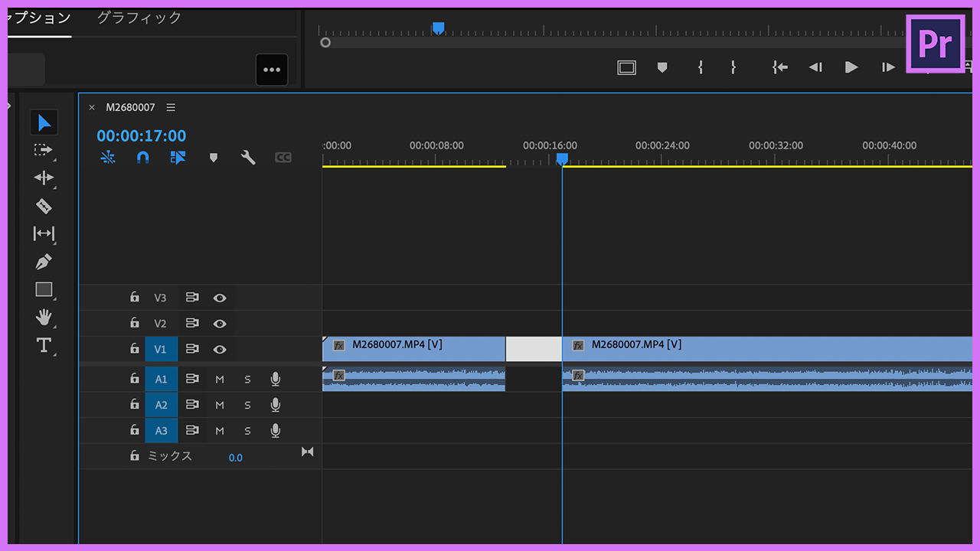Toggle A3 track targeting
The image size is (980, 551).
pyautogui.click(x=161, y=431)
